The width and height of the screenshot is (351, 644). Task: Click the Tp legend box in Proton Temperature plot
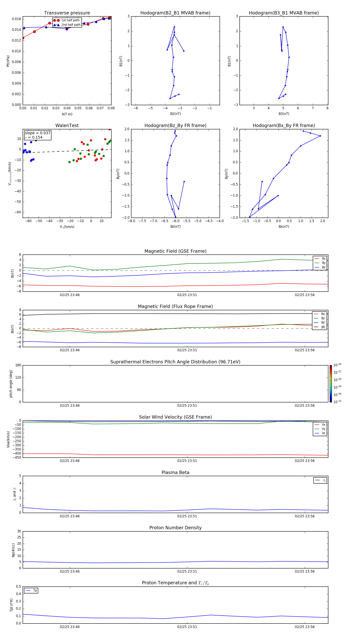tap(31, 591)
